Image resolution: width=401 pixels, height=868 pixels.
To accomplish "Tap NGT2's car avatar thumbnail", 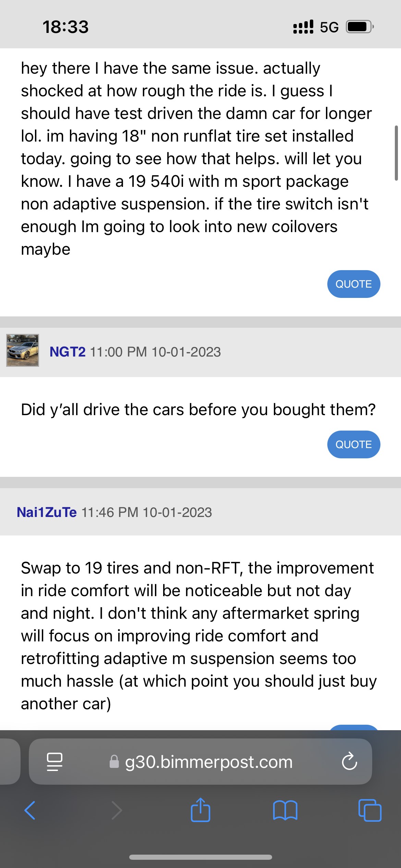I will [x=23, y=350].
